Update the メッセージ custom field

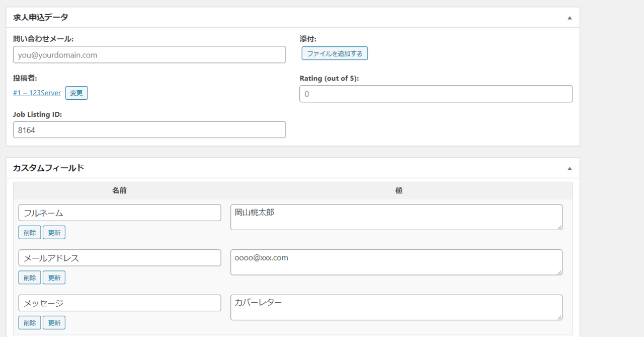54,322
